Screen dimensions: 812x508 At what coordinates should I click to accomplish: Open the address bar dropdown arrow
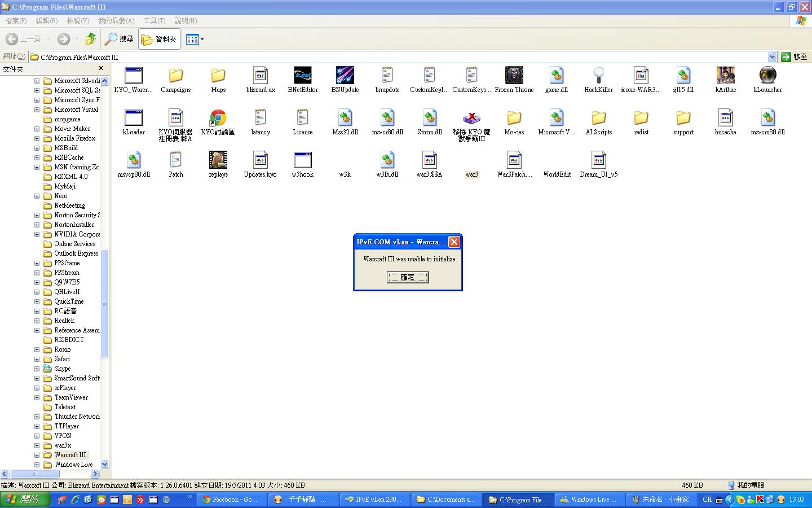(772, 57)
